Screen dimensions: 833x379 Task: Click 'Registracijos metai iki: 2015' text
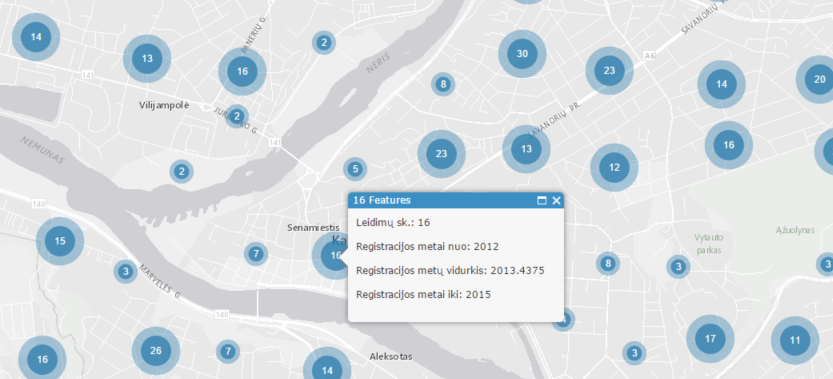coord(423,294)
